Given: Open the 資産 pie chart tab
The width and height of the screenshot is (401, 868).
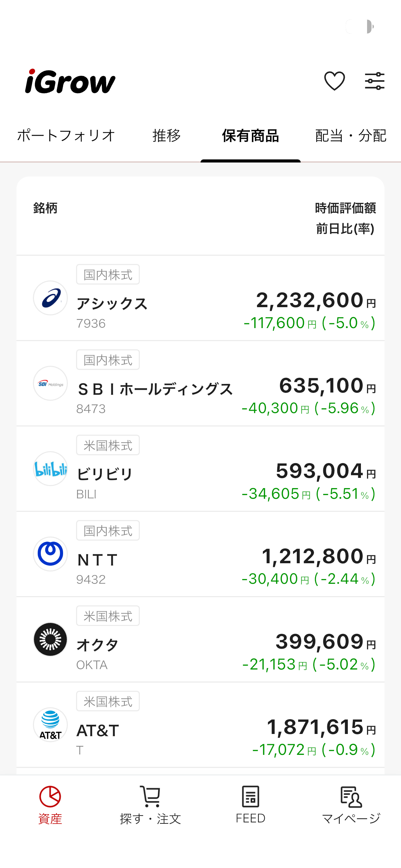Looking at the screenshot, I should click(x=50, y=804).
